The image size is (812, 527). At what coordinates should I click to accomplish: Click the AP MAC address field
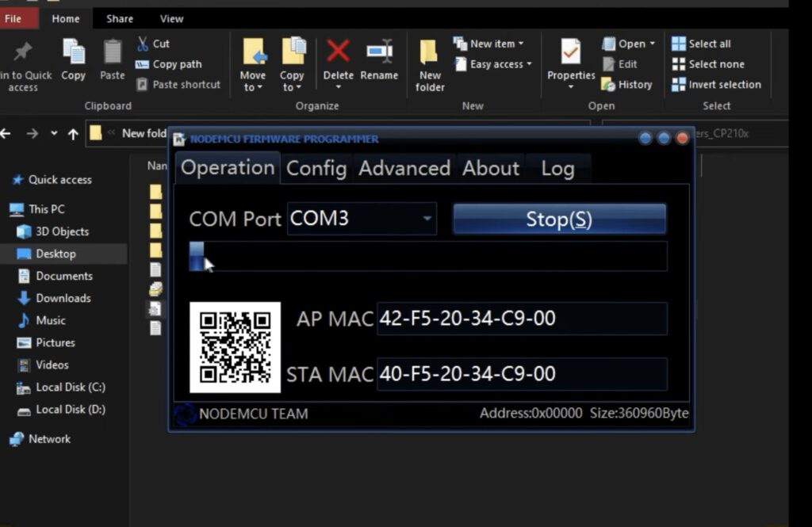[521, 319]
